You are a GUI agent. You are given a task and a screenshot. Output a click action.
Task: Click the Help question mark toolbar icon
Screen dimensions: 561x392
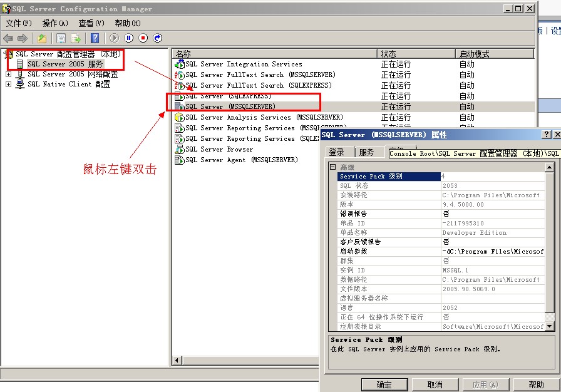click(95, 38)
